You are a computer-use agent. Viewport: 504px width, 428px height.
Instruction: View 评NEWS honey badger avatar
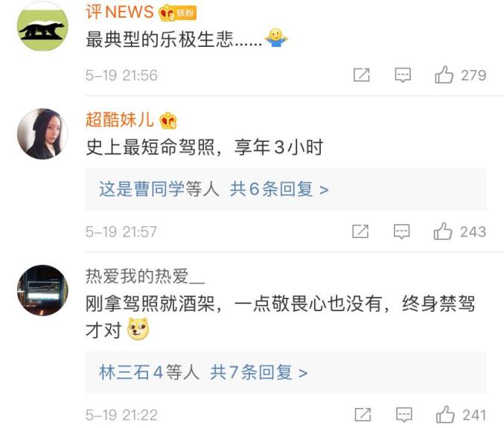pos(42,26)
